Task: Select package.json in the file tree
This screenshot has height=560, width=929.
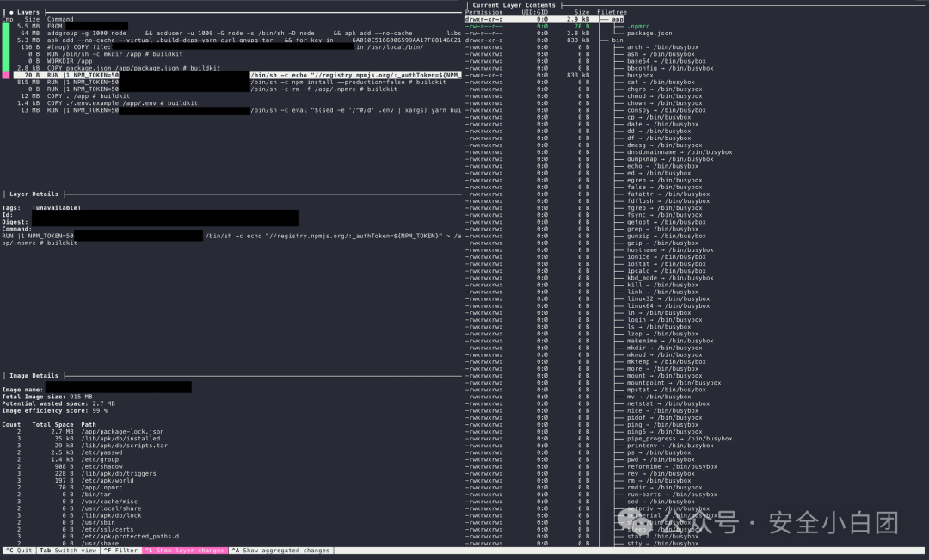Action: pos(649,34)
